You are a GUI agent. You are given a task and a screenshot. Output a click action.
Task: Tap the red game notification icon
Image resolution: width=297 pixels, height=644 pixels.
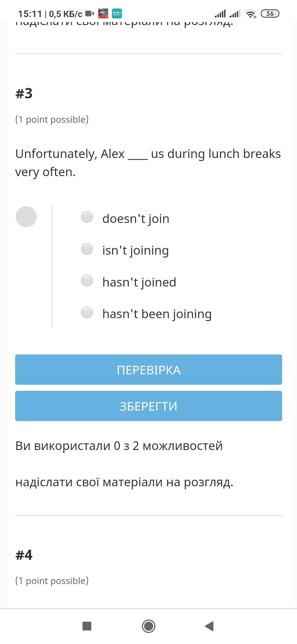(x=103, y=13)
